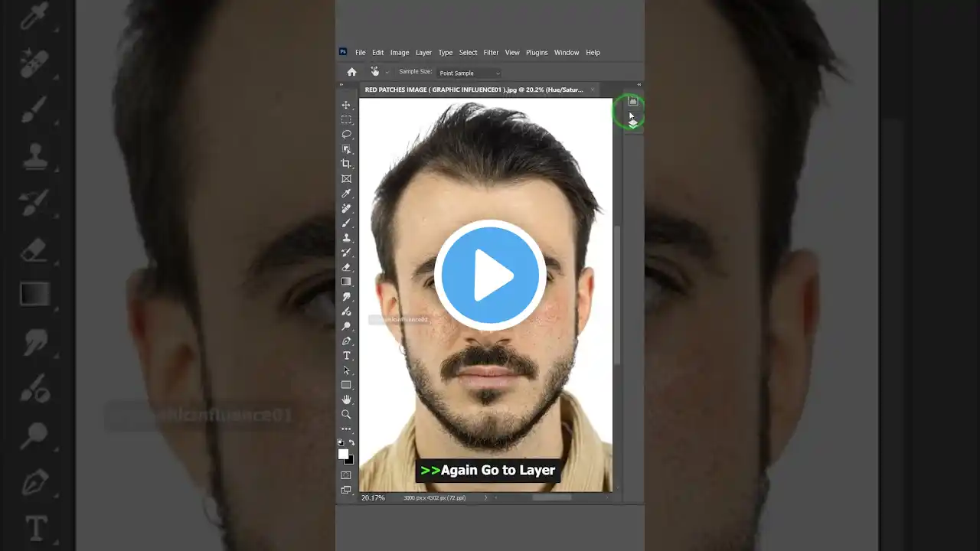This screenshot has height=551, width=980.
Task: Select the Smudge tool
Action: pos(346,296)
